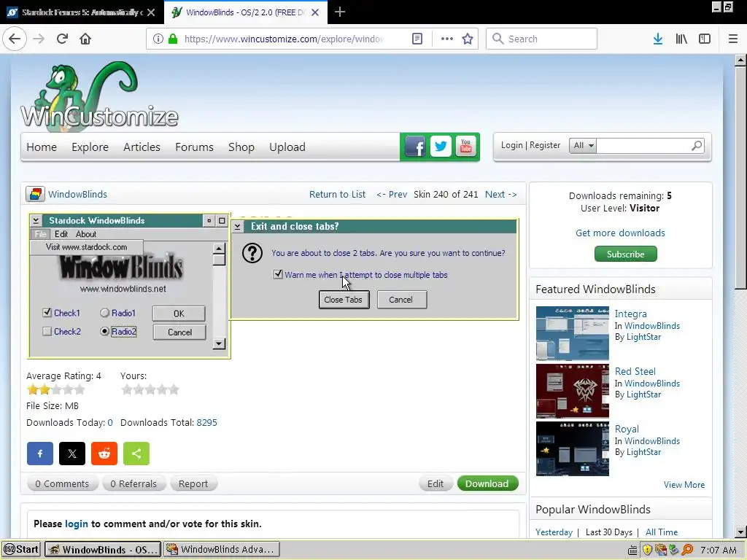Share skin on Reddit button
Image resolution: width=747 pixels, height=560 pixels.
point(104,454)
